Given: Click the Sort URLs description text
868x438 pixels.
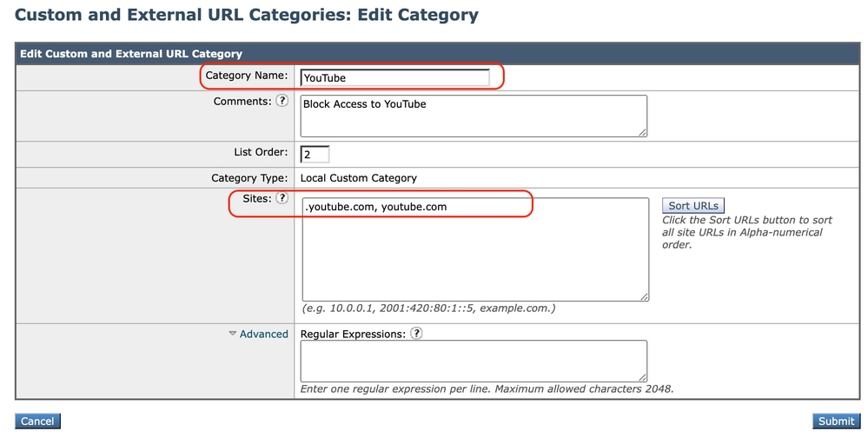Looking at the screenshot, I should (x=746, y=232).
